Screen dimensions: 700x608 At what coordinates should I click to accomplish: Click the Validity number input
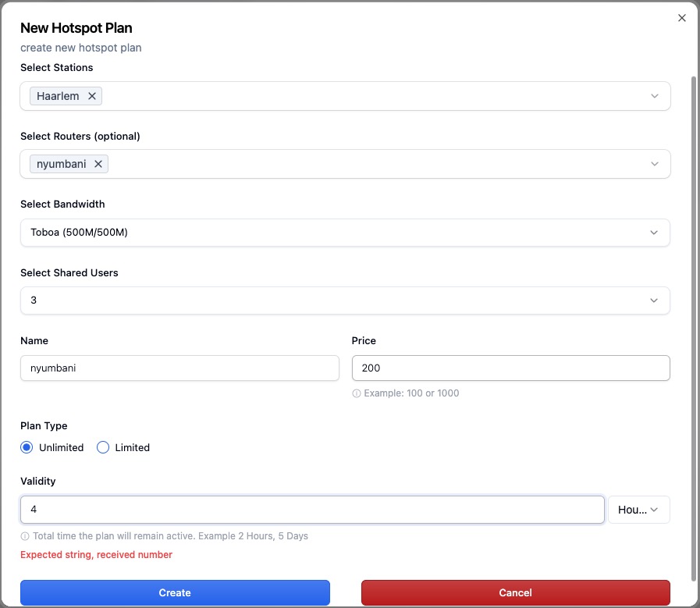click(312, 510)
